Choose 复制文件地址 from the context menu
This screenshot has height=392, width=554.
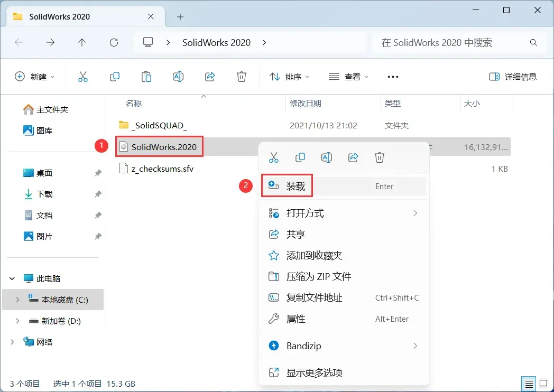(x=344, y=298)
